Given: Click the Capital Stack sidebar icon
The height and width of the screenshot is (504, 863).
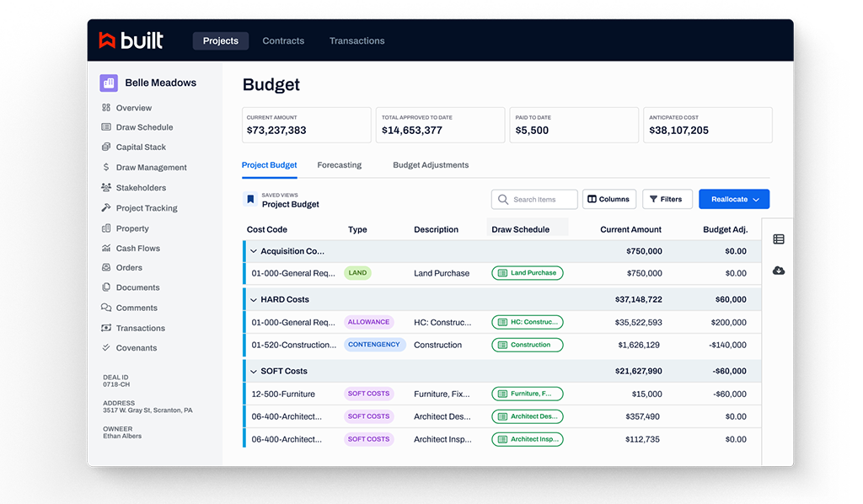Looking at the screenshot, I should [106, 147].
